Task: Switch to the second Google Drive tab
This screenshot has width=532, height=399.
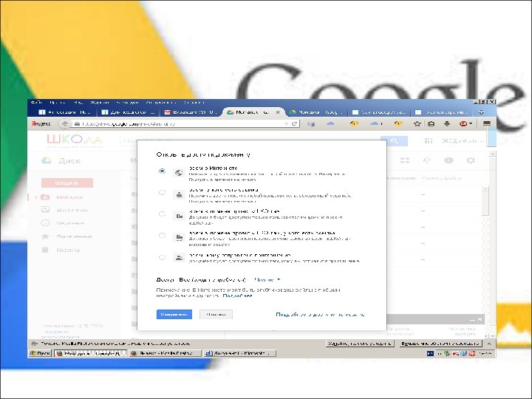Action: 316,112
